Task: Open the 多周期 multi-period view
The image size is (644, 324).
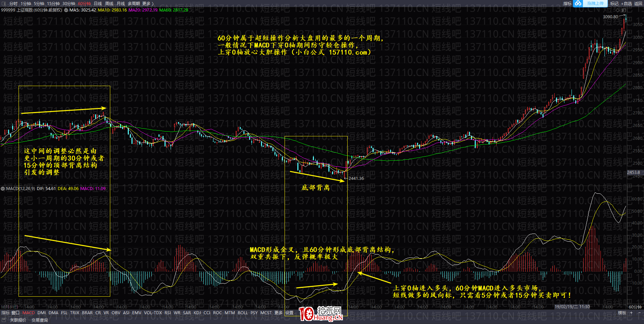Action: coord(134,3)
